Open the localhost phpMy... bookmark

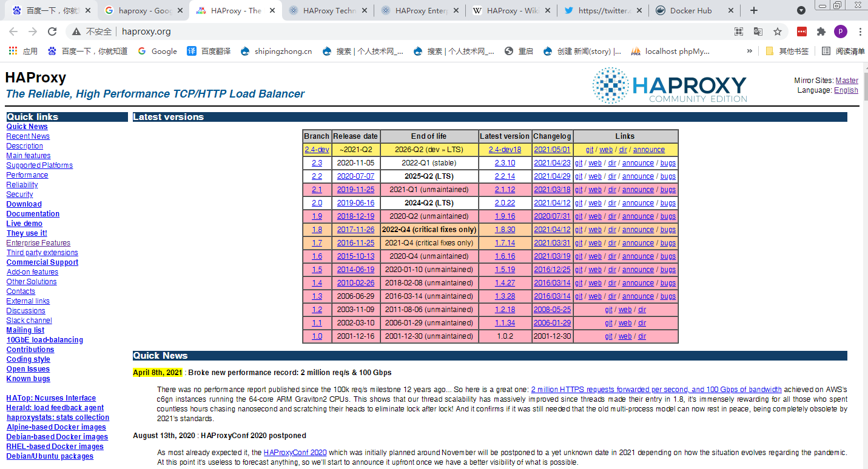pos(670,51)
